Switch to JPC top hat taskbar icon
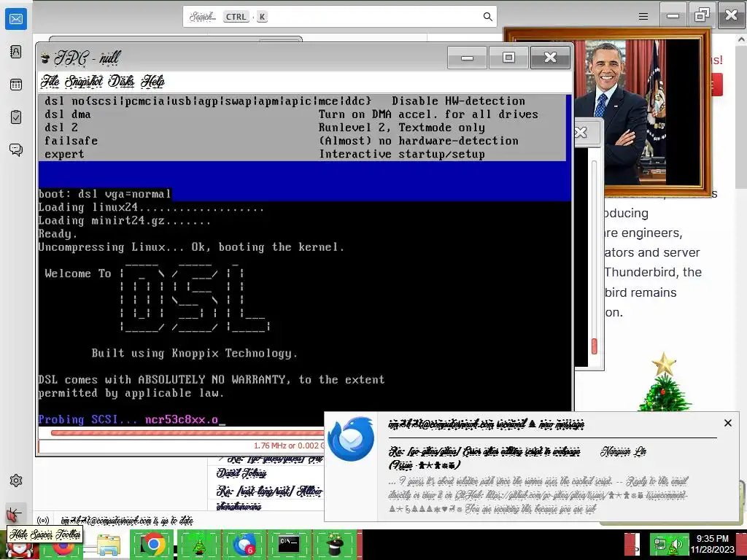 (334, 544)
